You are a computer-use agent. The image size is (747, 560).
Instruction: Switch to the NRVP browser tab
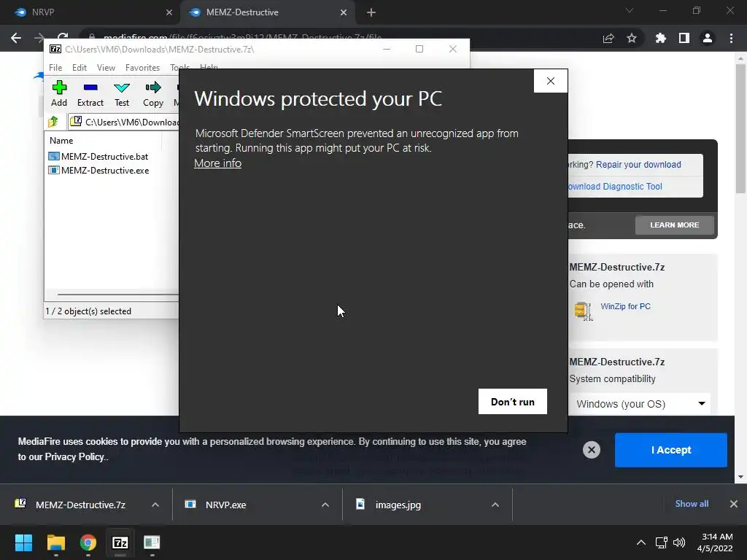[x=90, y=12]
